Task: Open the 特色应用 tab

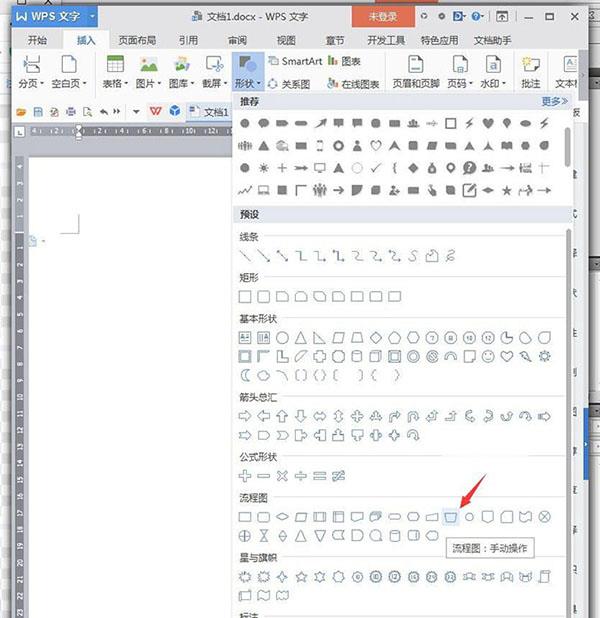Action: point(440,40)
